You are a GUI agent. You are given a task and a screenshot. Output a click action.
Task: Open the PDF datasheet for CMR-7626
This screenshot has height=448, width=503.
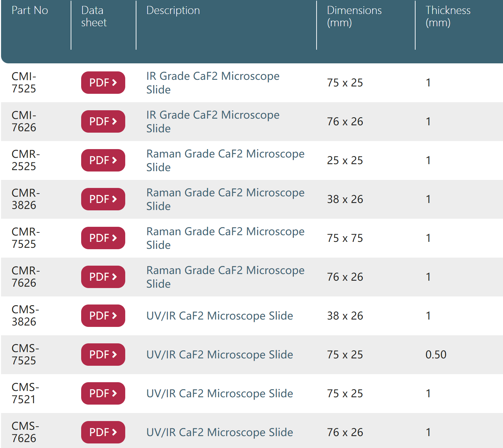(103, 277)
